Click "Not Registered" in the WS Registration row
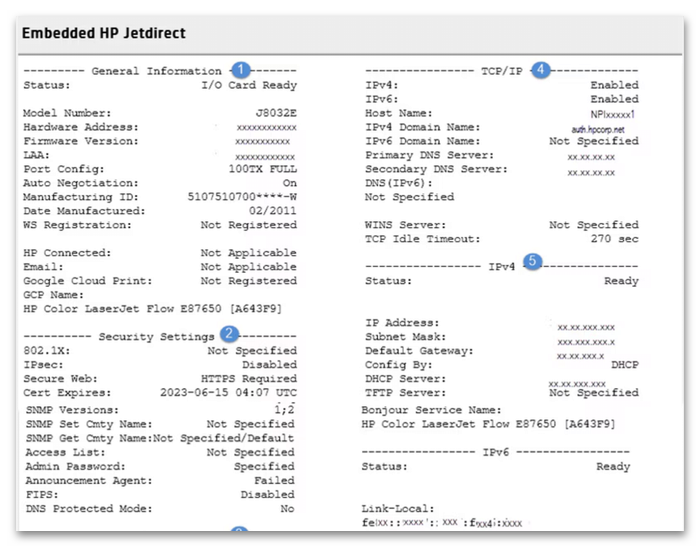 point(249,225)
